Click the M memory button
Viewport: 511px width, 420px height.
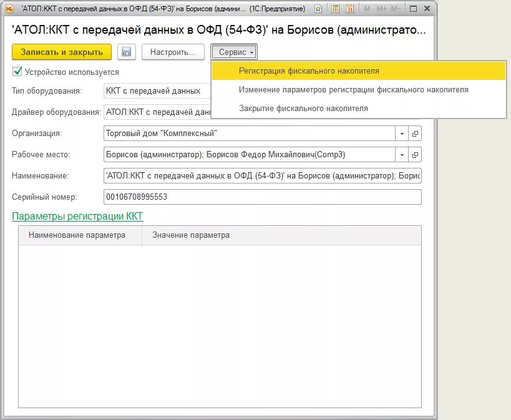367,9
